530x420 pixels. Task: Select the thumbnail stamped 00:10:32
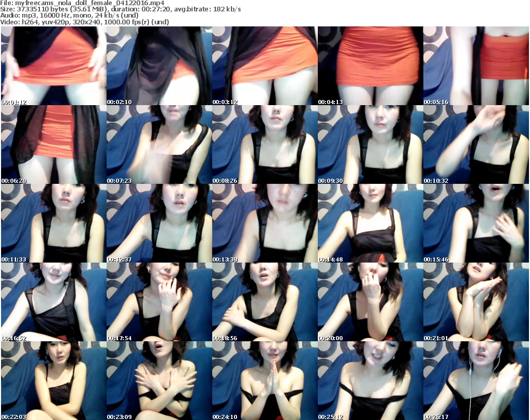pos(476,144)
